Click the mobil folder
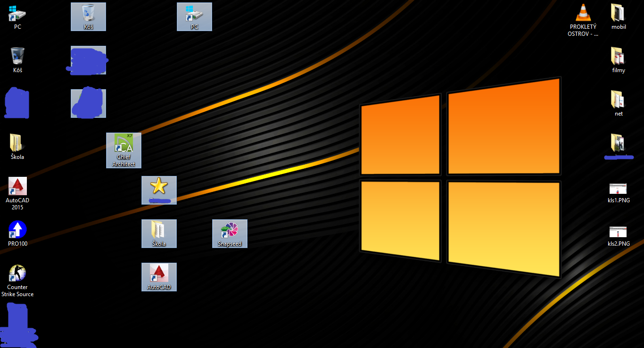The height and width of the screenshot is (348, 644). coord(619,17)
